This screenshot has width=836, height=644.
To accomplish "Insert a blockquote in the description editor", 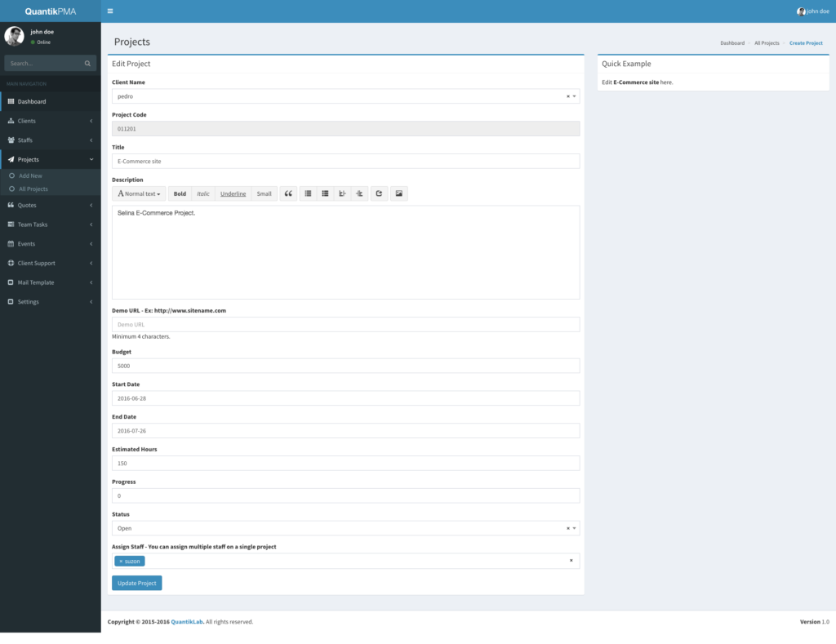I will pos(288,193).
